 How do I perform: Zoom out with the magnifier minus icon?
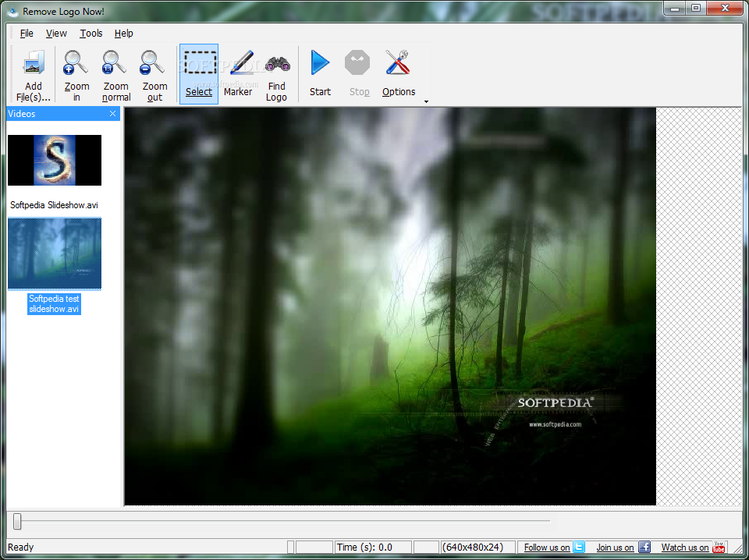pos(153,62)
